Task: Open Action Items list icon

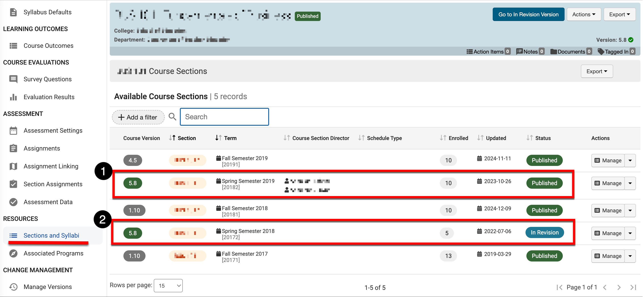Action: pos(469,52)
